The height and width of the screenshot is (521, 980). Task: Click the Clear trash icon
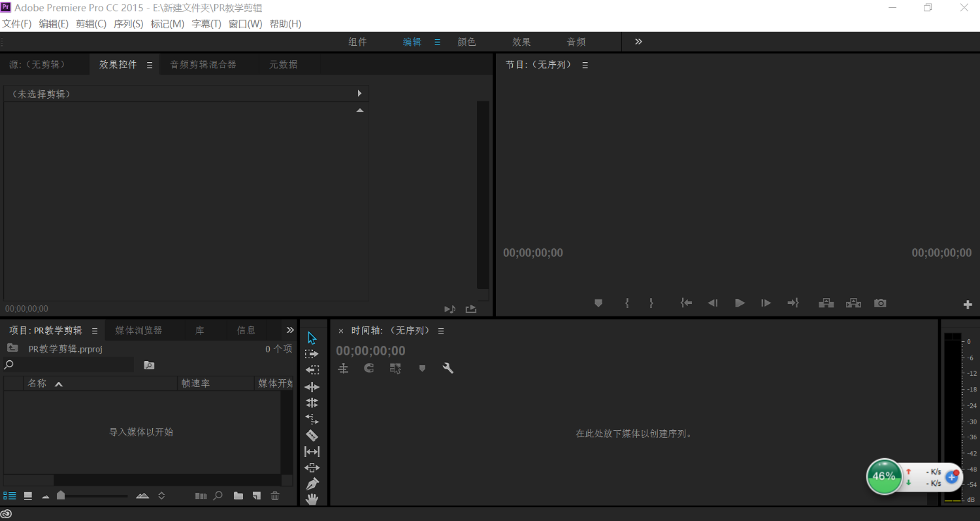(x=275, y=496)
